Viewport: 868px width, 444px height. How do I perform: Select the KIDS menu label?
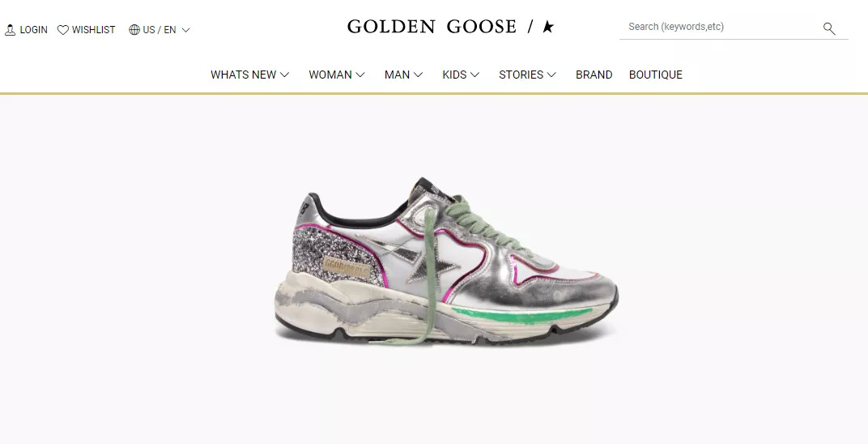454,75
